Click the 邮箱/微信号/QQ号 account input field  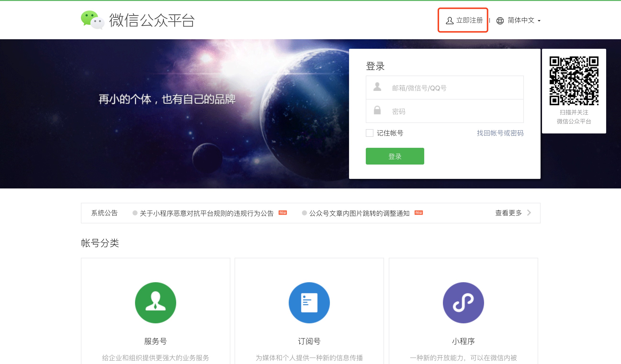(445, 88)
